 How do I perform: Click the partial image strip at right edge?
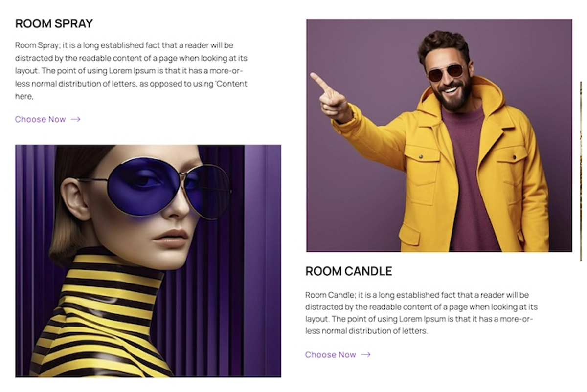point(581,171)
